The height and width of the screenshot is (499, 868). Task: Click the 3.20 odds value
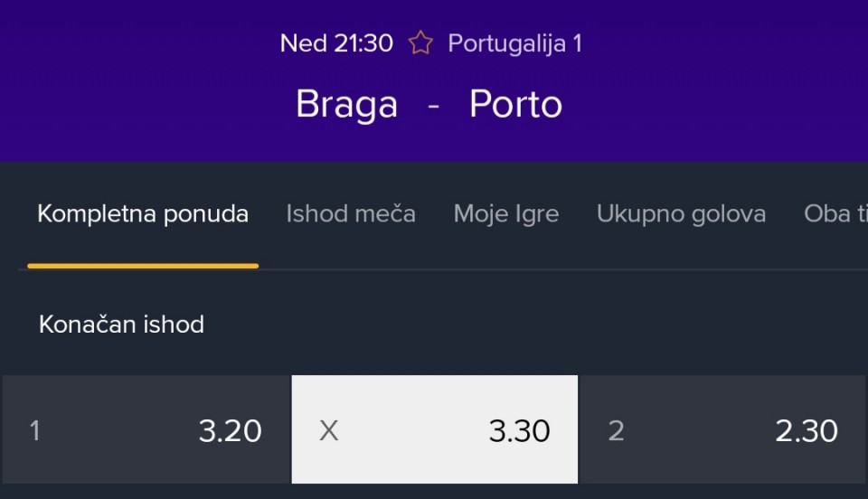click(231, 431)
